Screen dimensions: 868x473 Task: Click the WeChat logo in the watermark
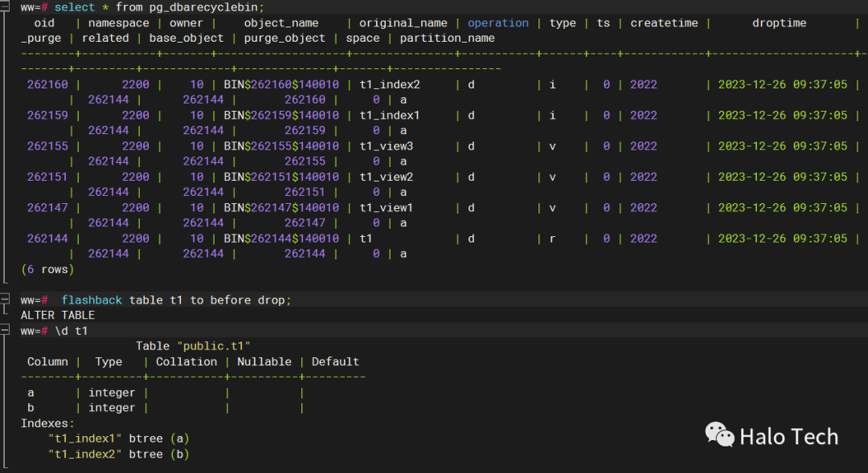pyautogui.click(x=719, y=435)
